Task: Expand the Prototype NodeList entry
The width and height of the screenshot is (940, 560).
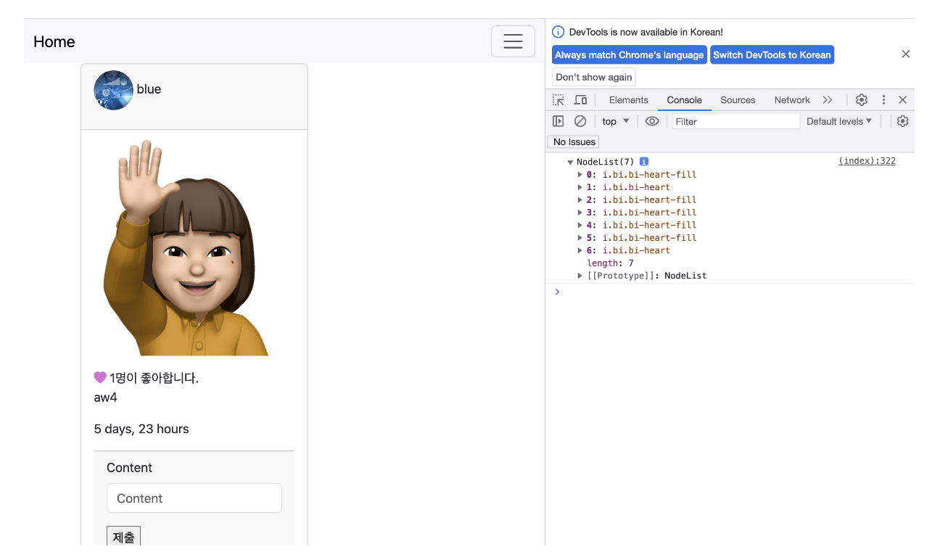Action: 580,276
